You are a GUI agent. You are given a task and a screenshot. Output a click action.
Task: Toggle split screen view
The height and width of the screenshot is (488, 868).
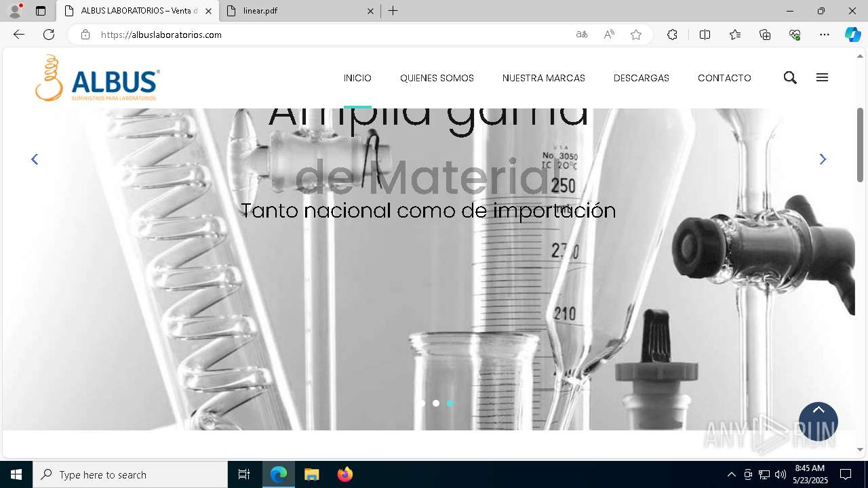(x=705, y=35)
